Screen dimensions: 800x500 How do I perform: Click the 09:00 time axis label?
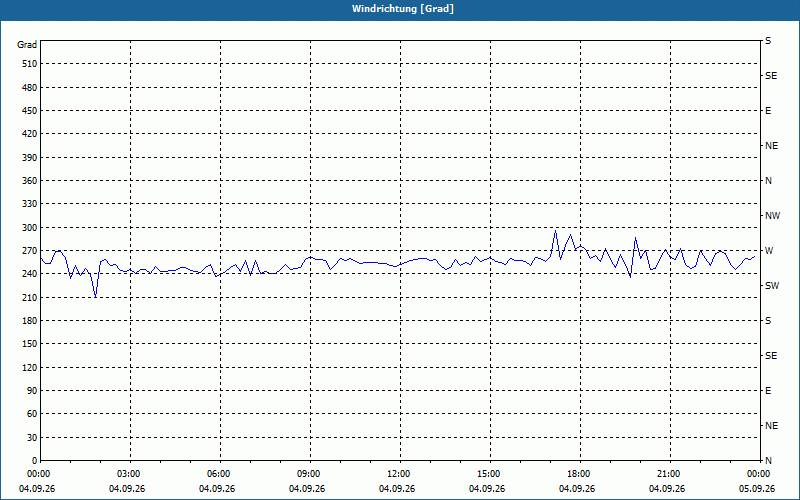[309, 474]
